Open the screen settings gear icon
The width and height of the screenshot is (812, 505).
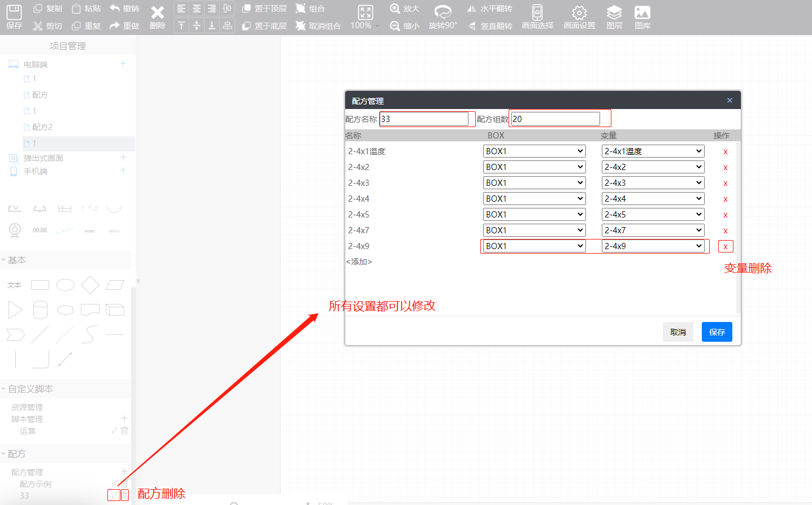click(x=579, y=12)
